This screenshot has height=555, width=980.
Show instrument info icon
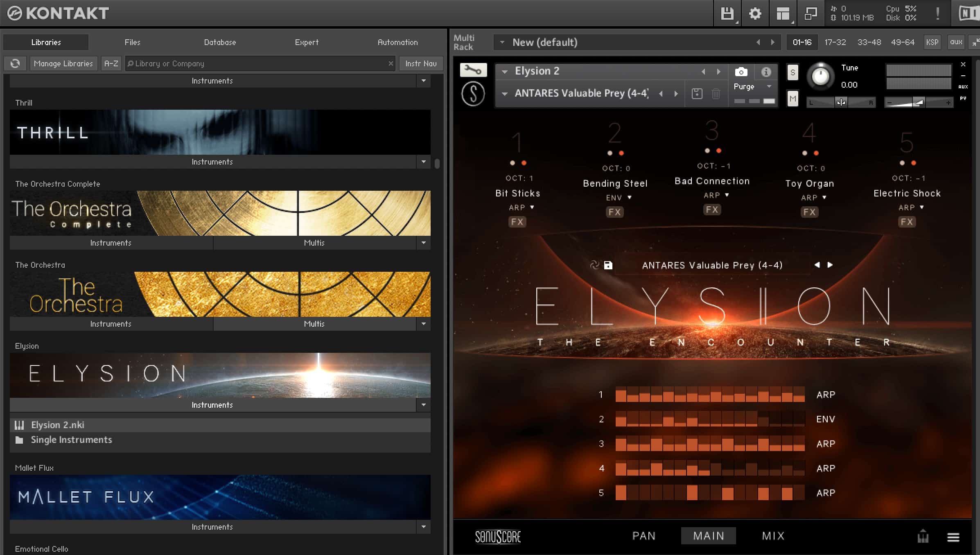point(766,72)
